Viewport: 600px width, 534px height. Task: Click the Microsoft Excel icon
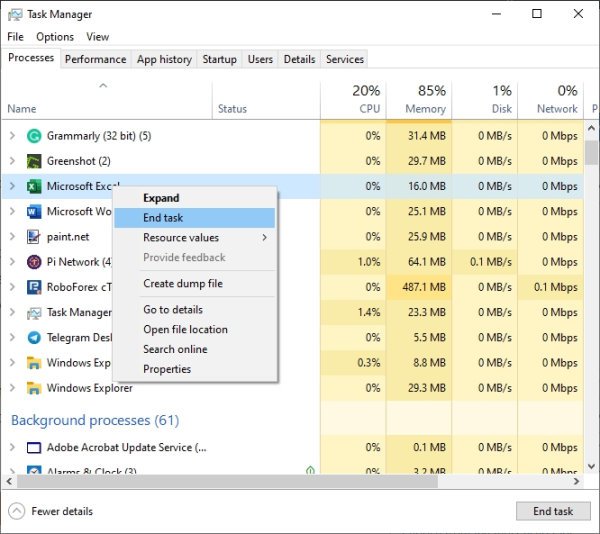pyautogui.click(x=33, y=186)
